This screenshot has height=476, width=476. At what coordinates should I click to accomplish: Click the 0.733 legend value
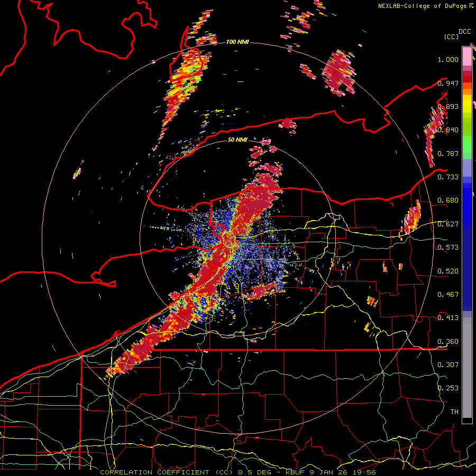tap(448, 177)
